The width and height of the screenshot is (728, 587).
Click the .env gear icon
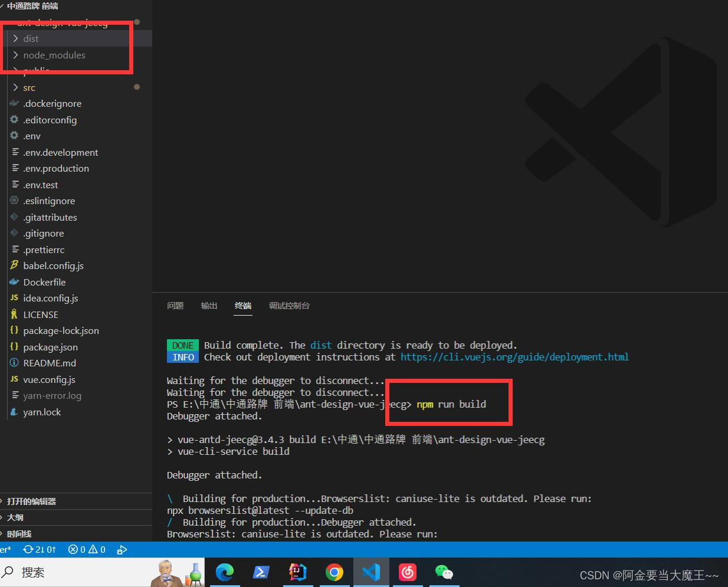tap(14, 136)
